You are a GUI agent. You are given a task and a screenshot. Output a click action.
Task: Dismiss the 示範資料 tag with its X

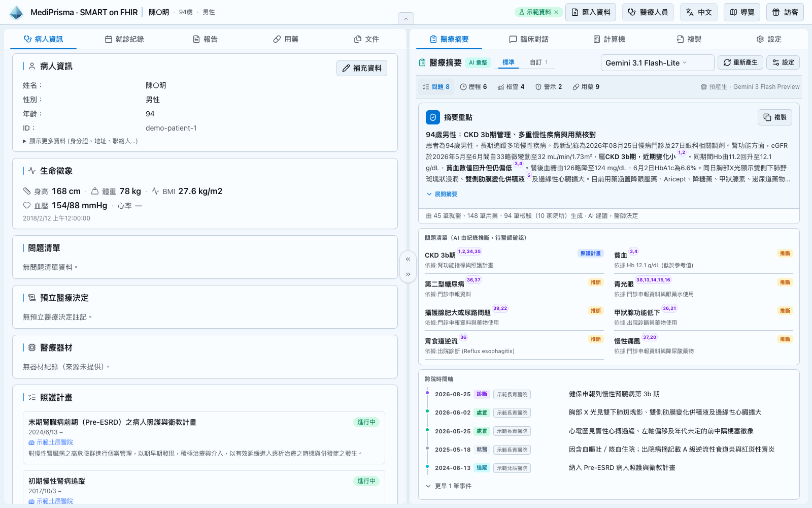pyautogui.click(x=556, y=12)
